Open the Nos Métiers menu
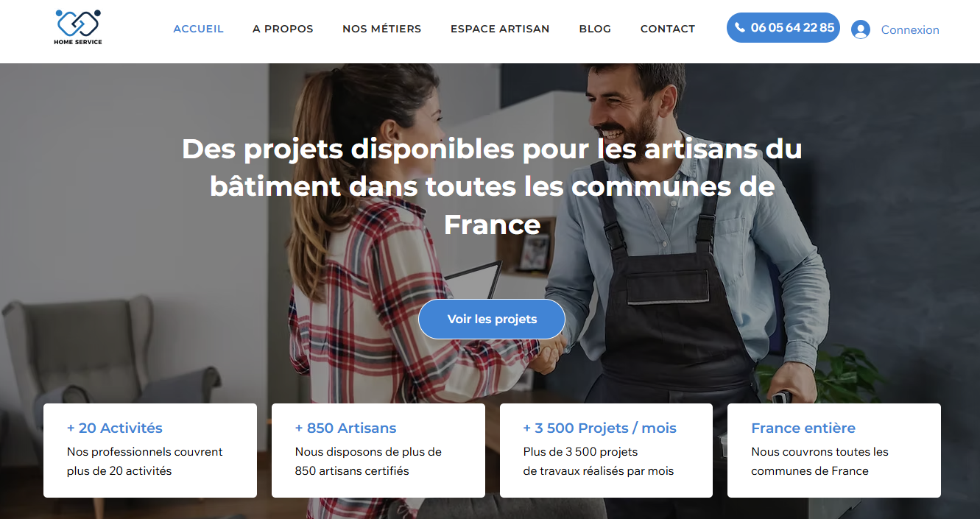Viewport: 980px width, 519px height. coord(381,29)
